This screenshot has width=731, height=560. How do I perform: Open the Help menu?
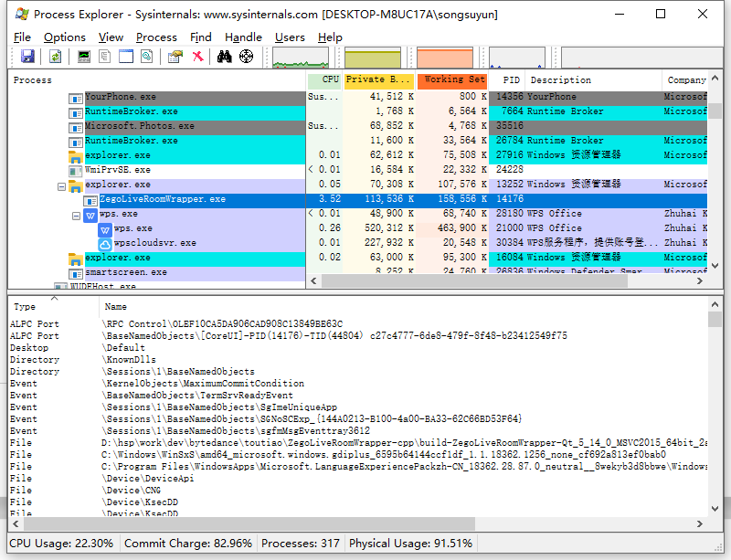pos(330,37)
